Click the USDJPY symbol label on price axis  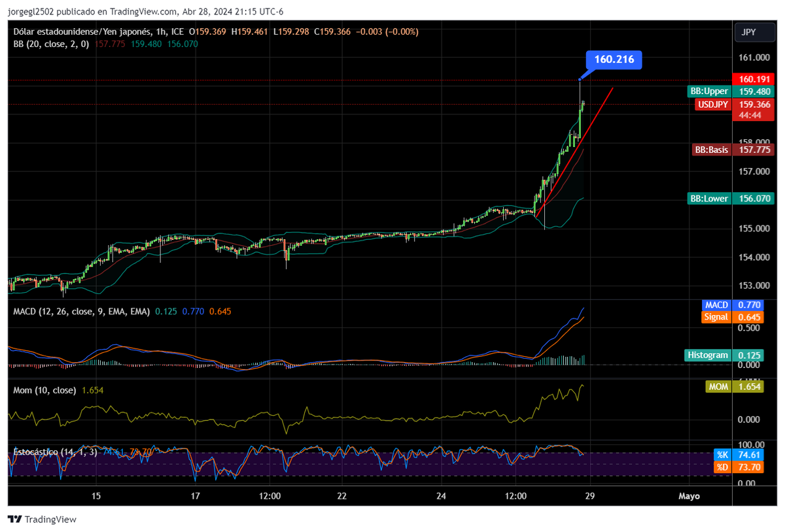coord(712,104)
